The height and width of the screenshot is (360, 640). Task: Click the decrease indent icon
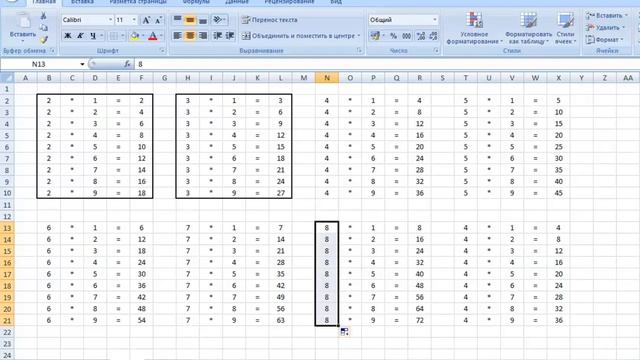(217, 36)
